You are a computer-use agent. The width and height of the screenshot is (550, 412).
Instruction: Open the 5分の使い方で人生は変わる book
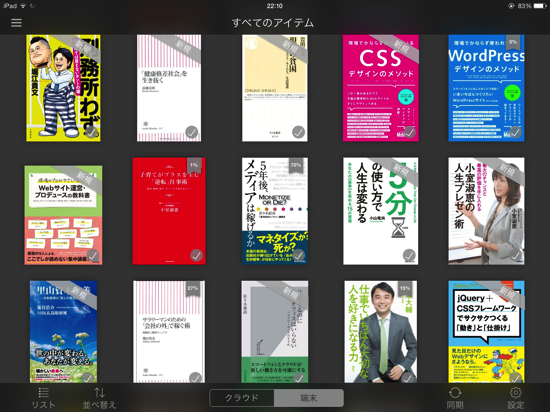tap(381, 211)
